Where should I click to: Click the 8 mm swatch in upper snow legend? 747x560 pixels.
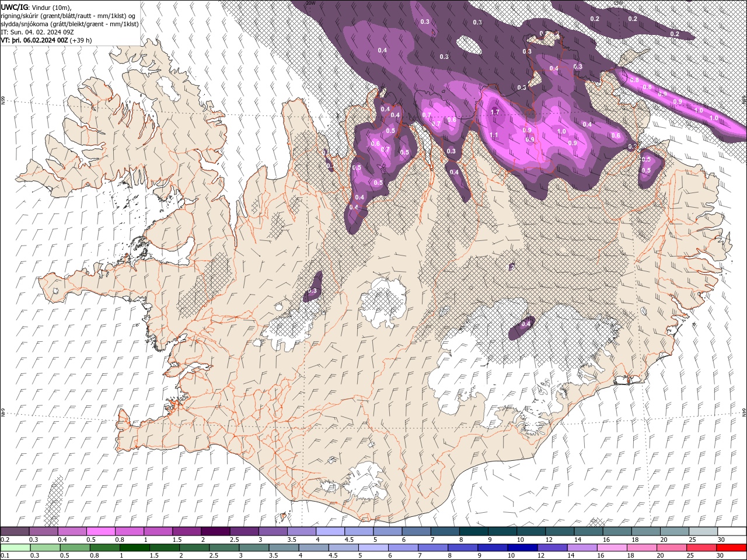coord(473,531)
